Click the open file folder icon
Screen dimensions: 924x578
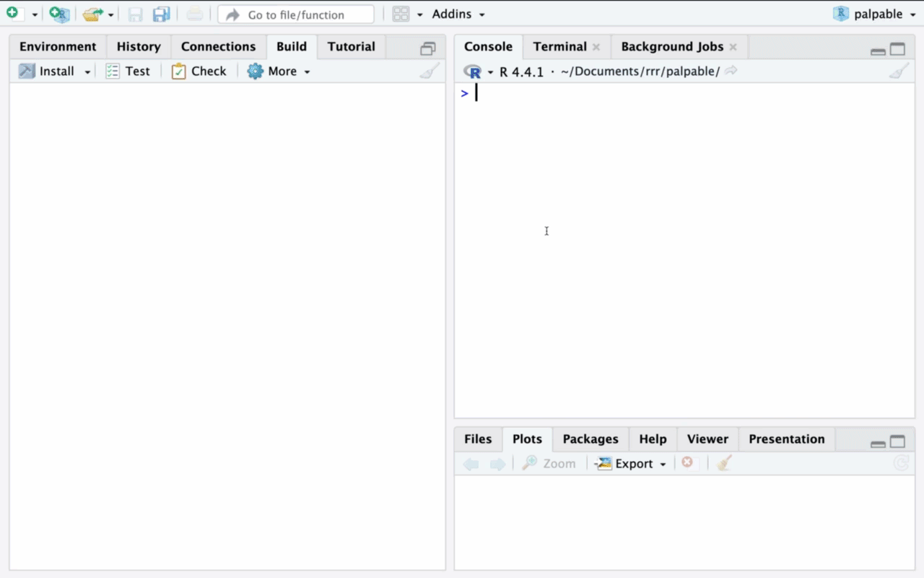[92, 14]
